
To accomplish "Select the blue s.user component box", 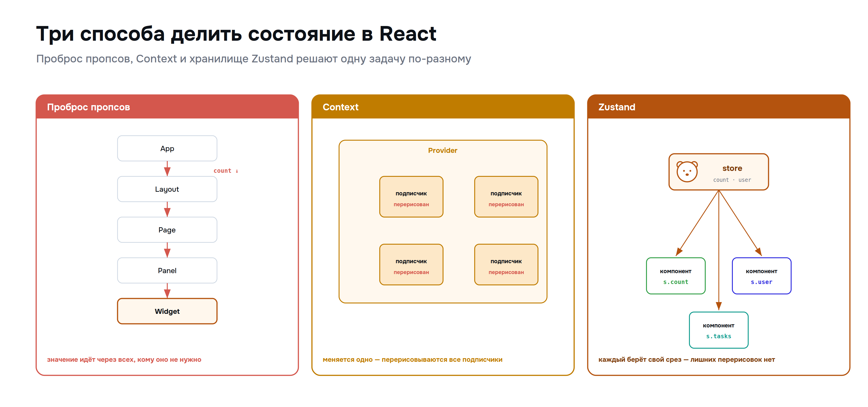I will (x=762, y=276).
